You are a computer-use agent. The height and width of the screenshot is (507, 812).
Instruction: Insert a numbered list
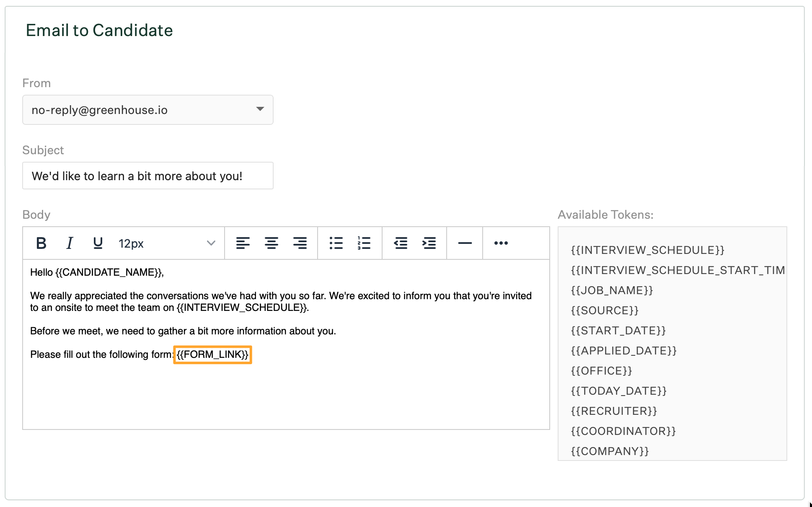point(364,243)
